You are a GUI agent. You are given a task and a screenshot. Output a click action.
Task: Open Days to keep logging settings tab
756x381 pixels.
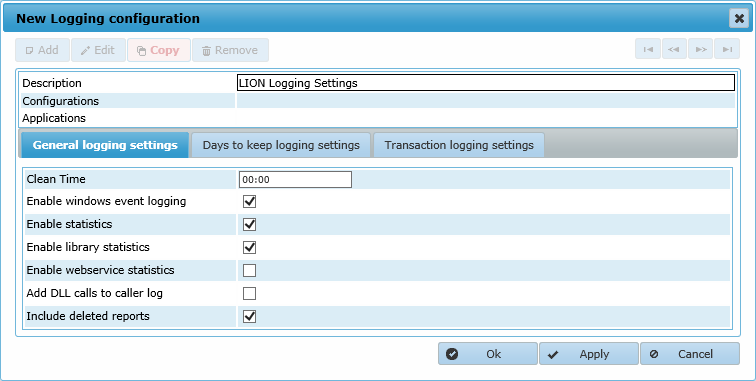point(281,145)
